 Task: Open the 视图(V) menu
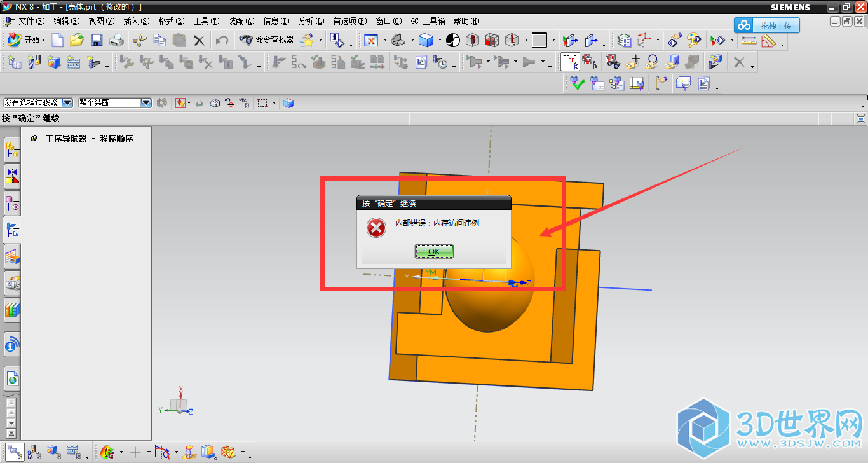tap(102, 21)
